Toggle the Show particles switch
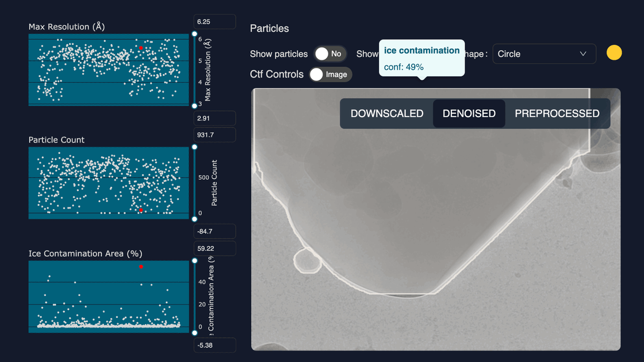The image size is (644, 362). [x=329, y=54]
